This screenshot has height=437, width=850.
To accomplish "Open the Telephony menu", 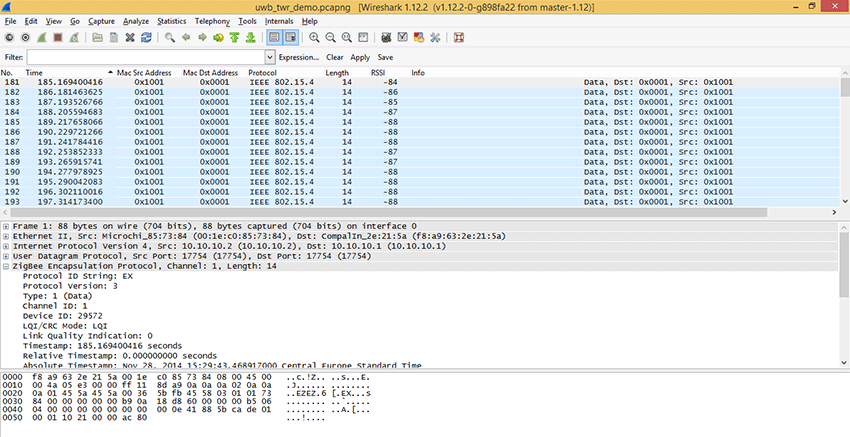I will (212, 20).
